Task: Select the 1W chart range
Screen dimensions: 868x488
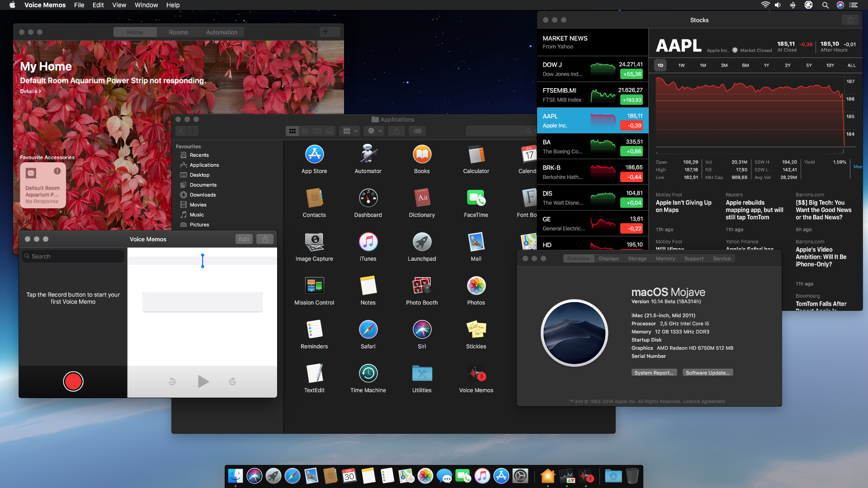Action: (x=681, y=66)
